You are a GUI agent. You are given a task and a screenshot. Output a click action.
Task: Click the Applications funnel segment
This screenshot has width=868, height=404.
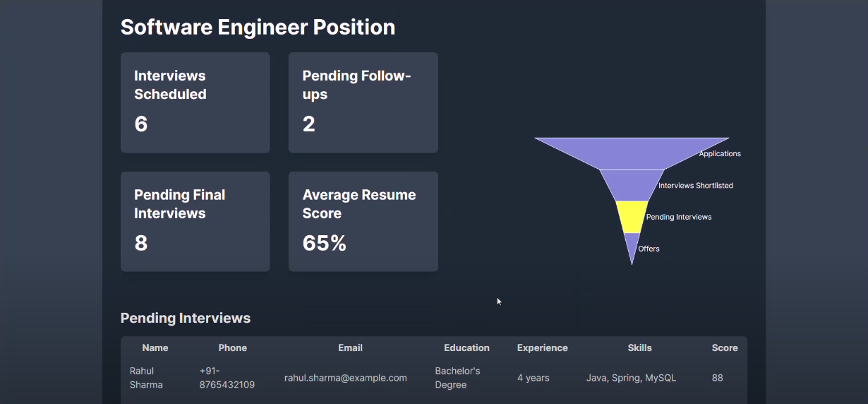point(632,153)
